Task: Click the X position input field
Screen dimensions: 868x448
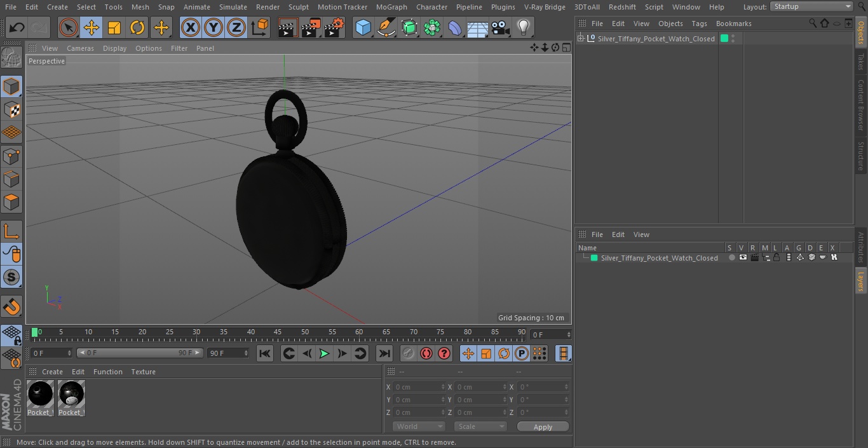Action: coord(418,386)
